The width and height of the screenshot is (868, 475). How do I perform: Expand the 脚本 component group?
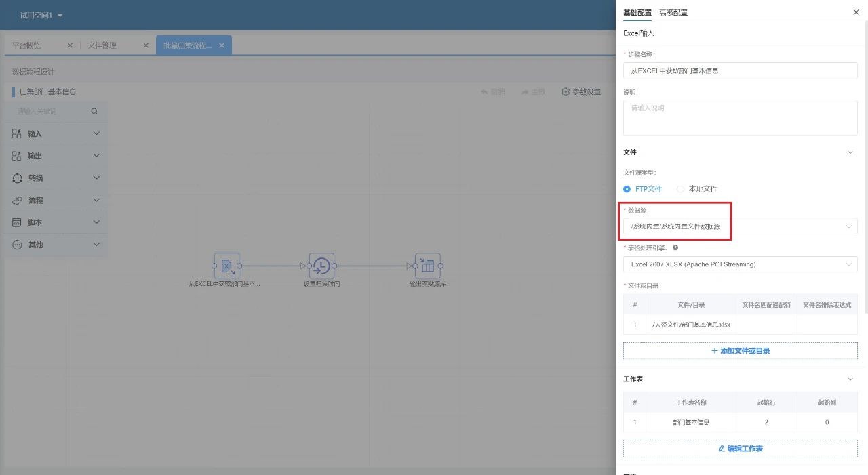pyautogui.click(x=96, y=222)
